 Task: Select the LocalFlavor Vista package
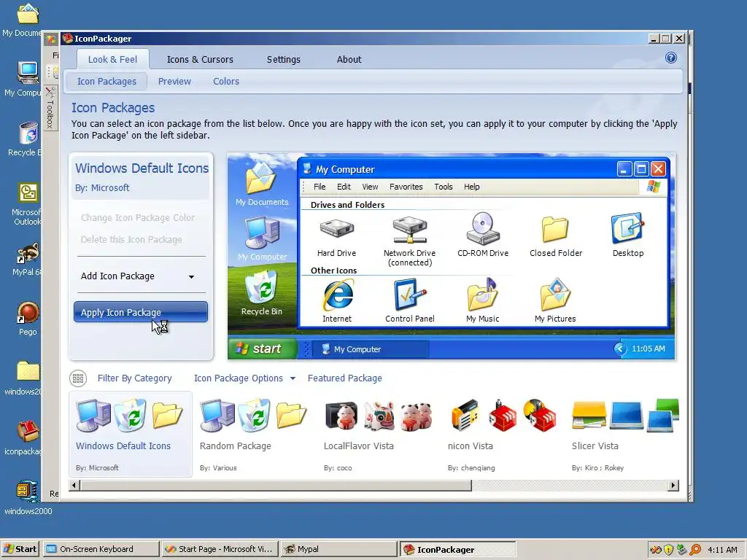379,435
